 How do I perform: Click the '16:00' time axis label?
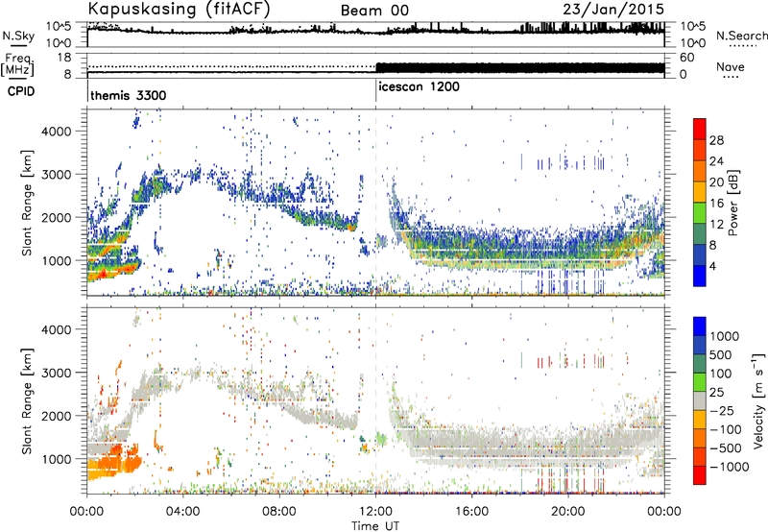coord(471,512)
